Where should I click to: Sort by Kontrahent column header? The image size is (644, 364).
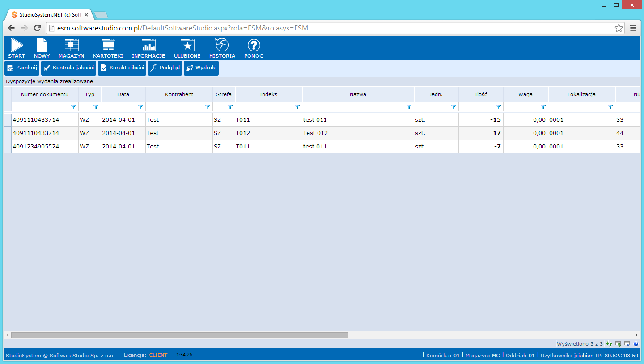pyautogui.click(x=179, y=94)
